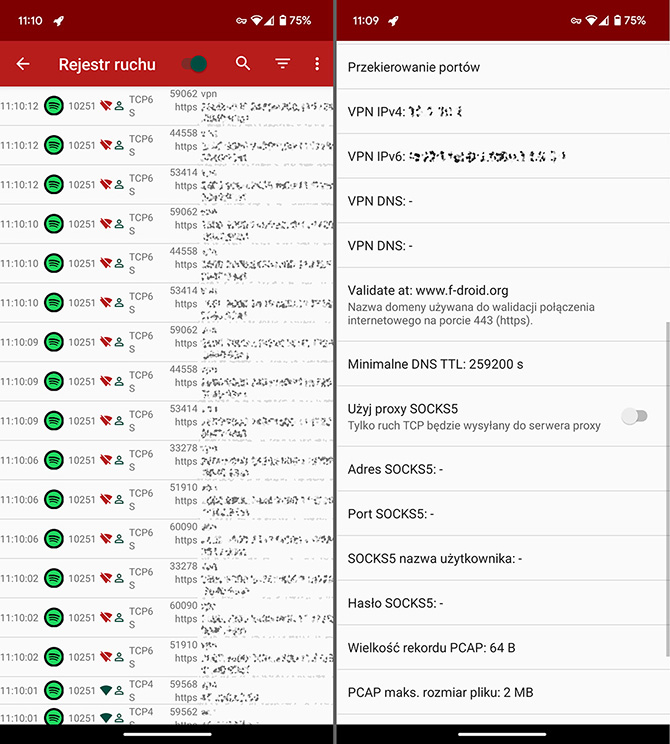Tap Spotify icon in 11:10:12 row with port 59062
Viewport: 670px width, 744px height.
coord(54,106)
